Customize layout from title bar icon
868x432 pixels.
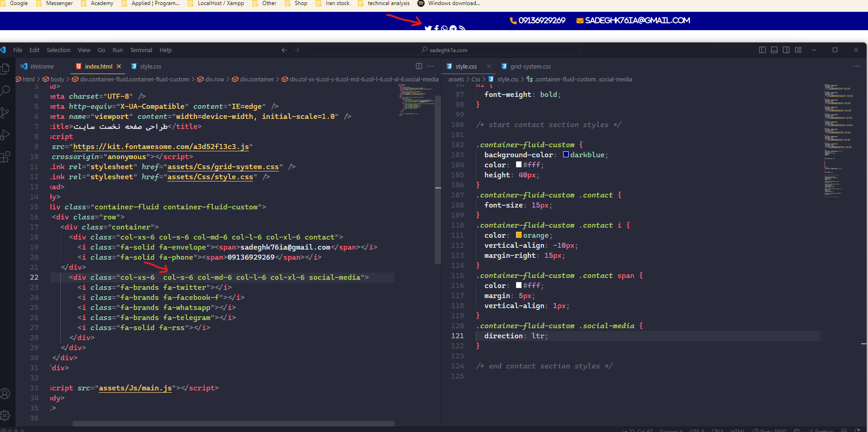pyautogui.click(x=799, y=50)
